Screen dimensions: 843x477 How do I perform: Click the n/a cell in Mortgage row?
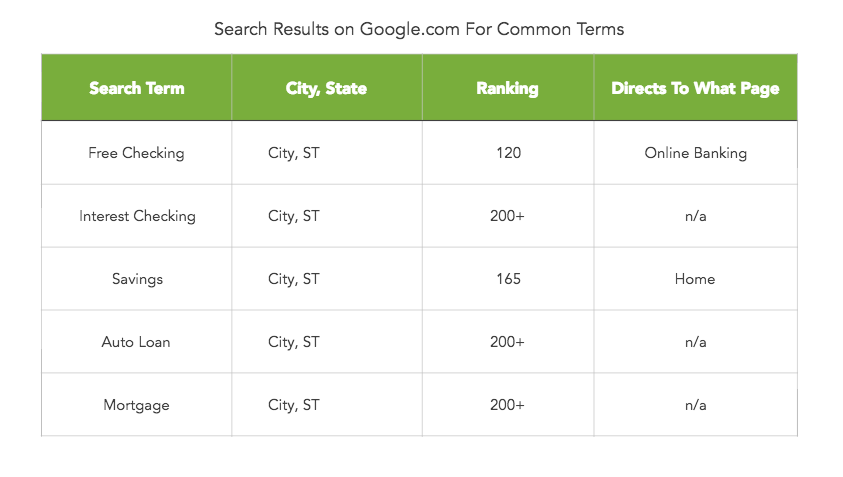(695, 405)
